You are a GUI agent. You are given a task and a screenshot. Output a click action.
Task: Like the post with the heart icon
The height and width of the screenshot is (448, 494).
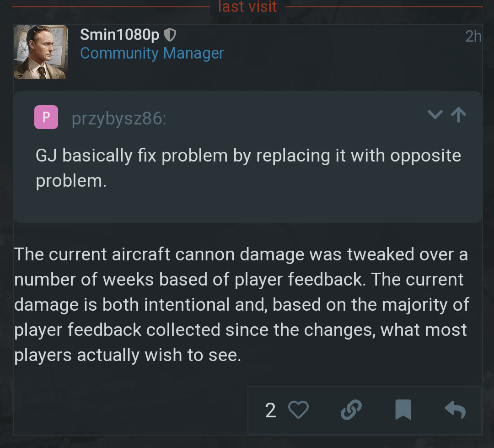pos(299,410)
